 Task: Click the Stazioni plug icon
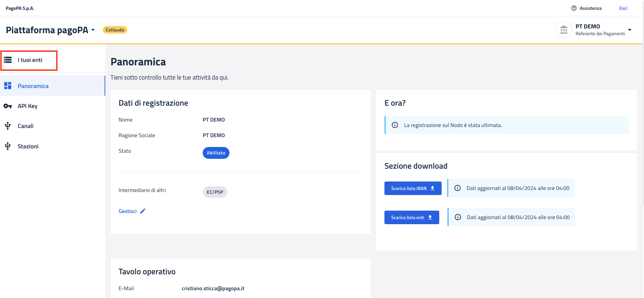8,146
